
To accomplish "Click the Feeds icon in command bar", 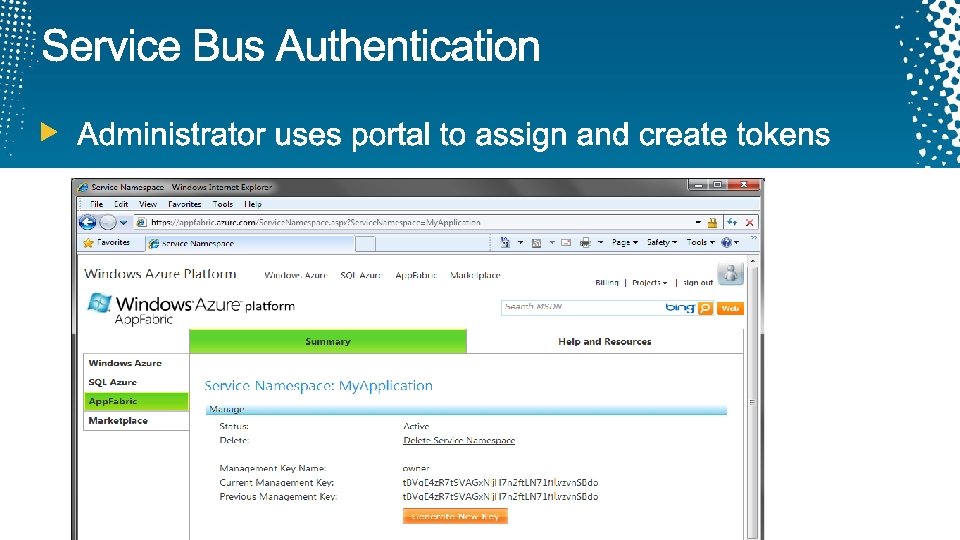I will pos(536,242).
